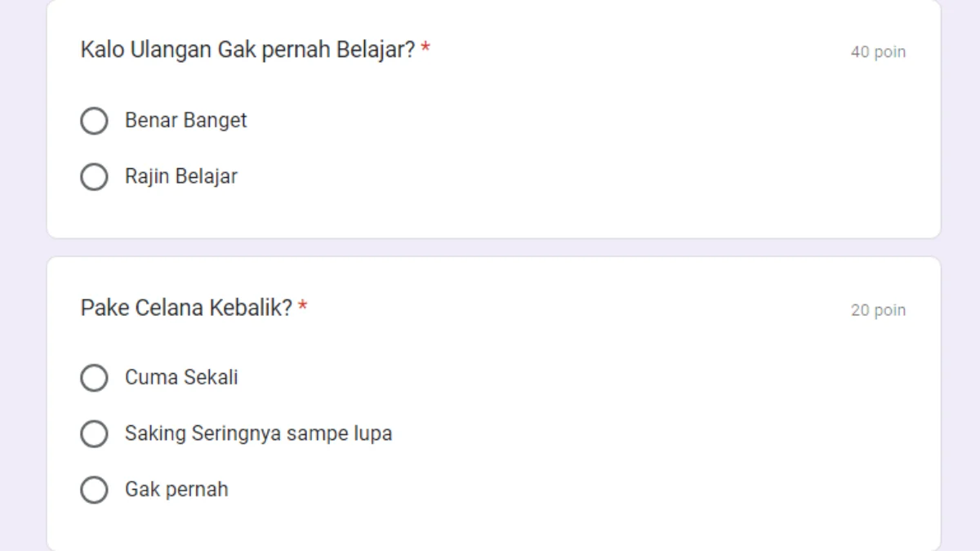Screen dimensions: 980x551
Task: Click the "Cuma Sekali" option label text
Action: [181, 378]
